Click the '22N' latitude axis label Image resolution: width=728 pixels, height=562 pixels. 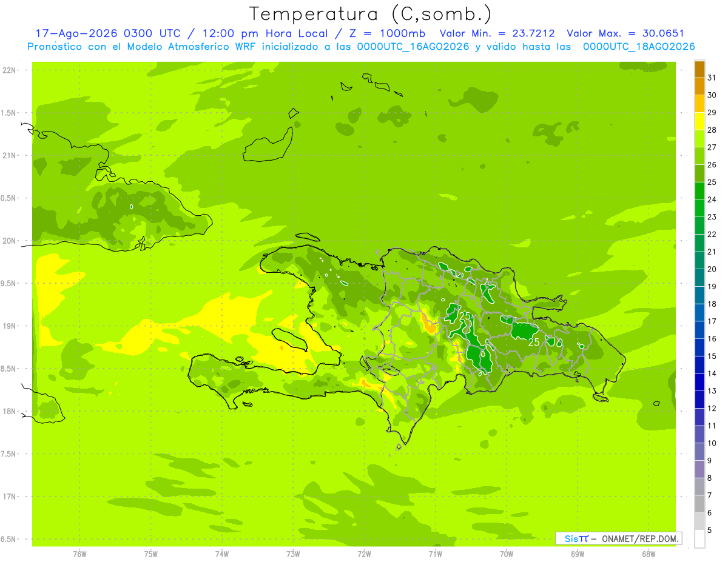(x=10, y=70)
